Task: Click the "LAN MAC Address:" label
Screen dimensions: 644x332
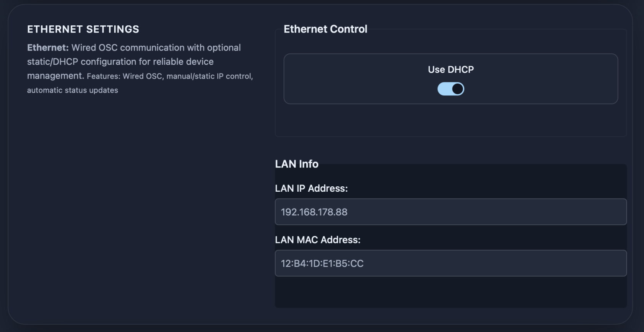Action: pyautogui.click(x=317, y=240)
